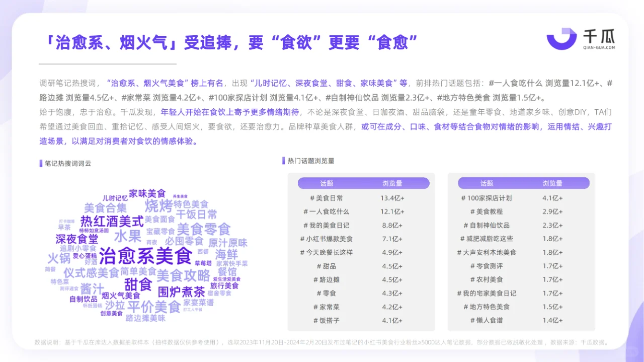Viewport: 644px width, 362px height.
Task: Click 仪式感美食 in the word cloud
Action: pyautogui.click(x=91, y=273)
